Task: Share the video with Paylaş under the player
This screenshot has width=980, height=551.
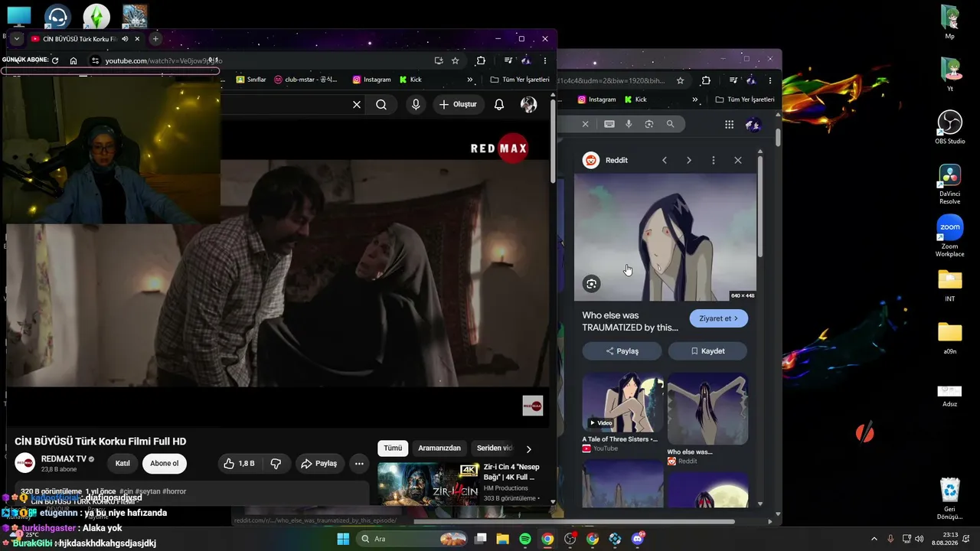Action: [319, 464]
